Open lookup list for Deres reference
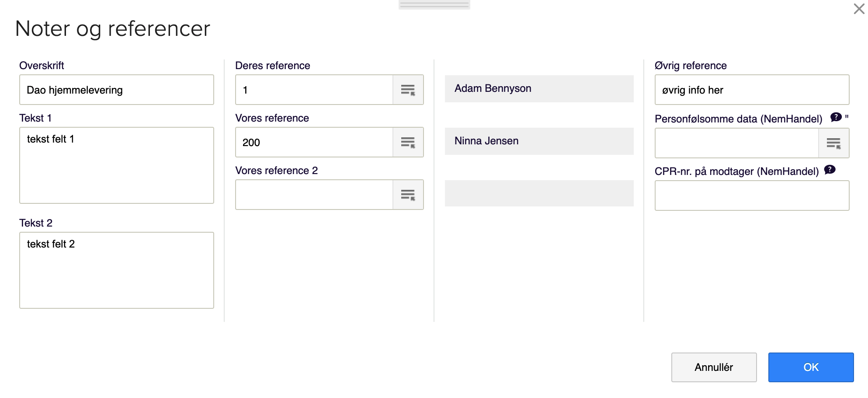The height and width of the screenshot is (398, 868). click(x=408, y=90)
